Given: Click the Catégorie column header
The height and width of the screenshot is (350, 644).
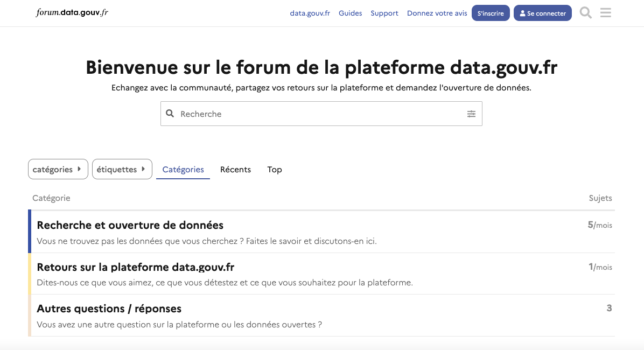Looking at the screenshot, I should coord(51,198).
